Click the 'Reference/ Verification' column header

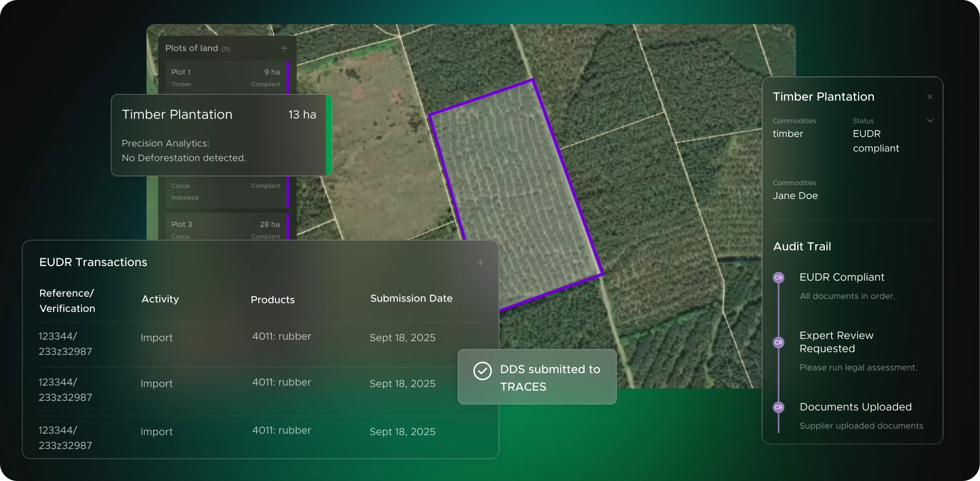[67, 301]
